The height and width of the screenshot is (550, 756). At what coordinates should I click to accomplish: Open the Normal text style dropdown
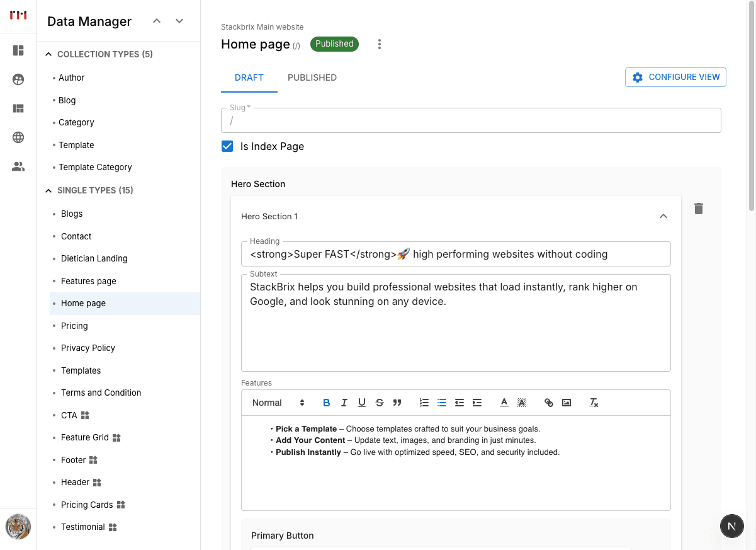pos(278,403)
